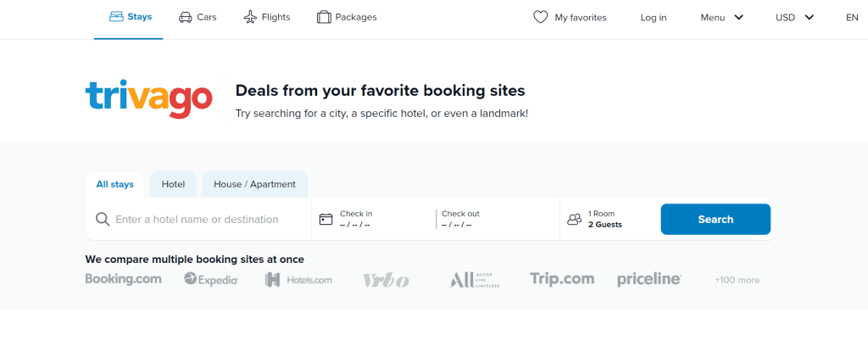868x346 pixels.
Task: Open the 1 Room 2 Guests selector
Action: (x=605, y=220)
